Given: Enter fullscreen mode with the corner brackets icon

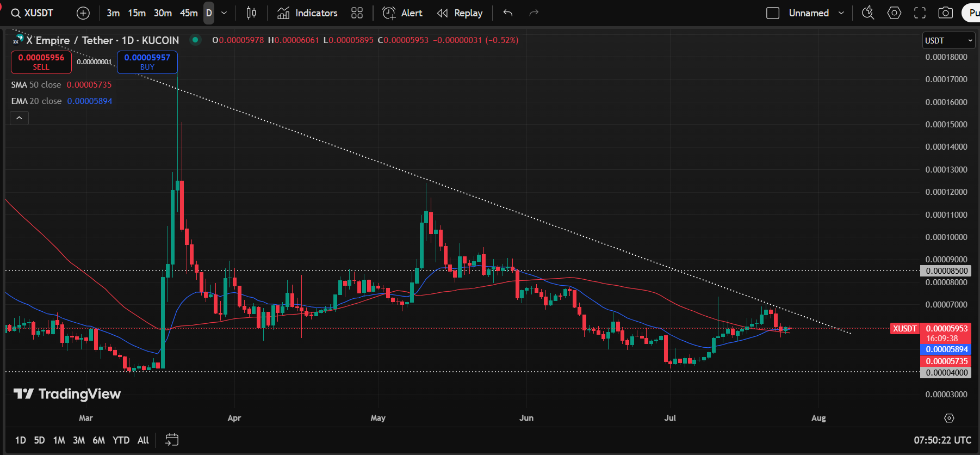Looking at the screenshot, I should pyautogui.click(x=920, y=13).
